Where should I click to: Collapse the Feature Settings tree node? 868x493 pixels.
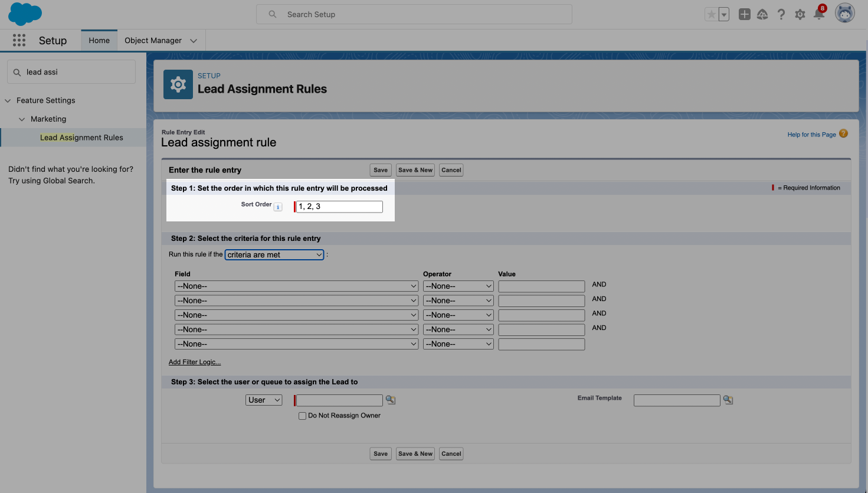pos(8,100)
